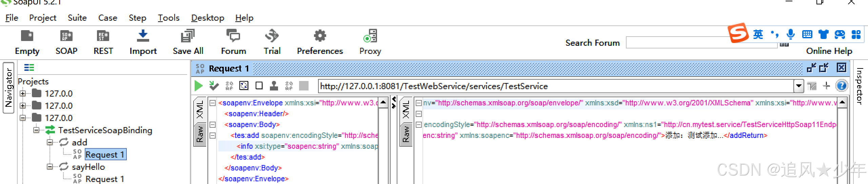Open the Desktop menu
This screenshot has height=184, width=868.
tap(208, 18)
